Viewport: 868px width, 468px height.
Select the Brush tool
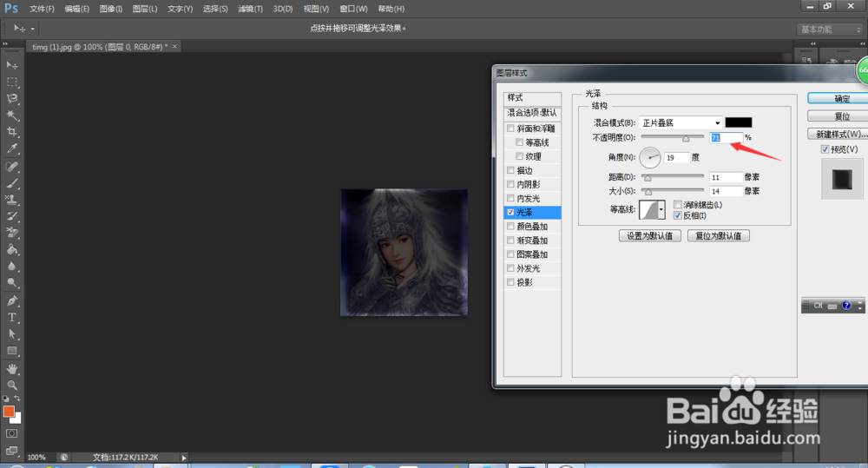point(11,183)
